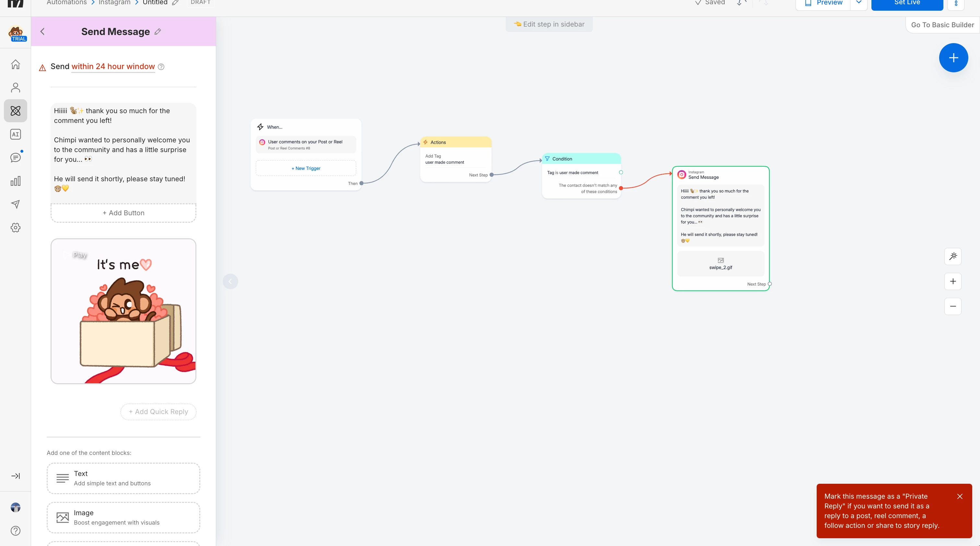Open Broadcasting paper plane icon
The height and width of the screenshot is (546, 980).
16,204
